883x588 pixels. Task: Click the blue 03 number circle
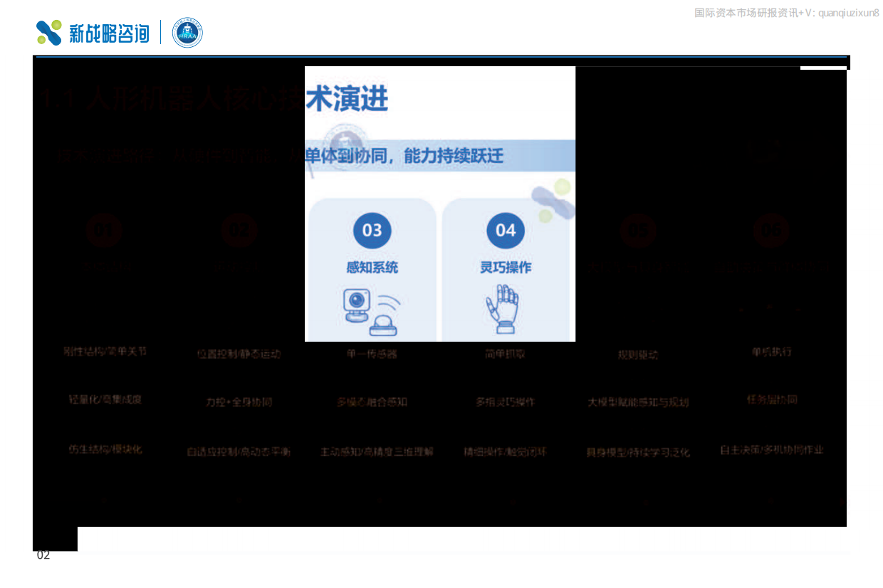coord(372,230)
